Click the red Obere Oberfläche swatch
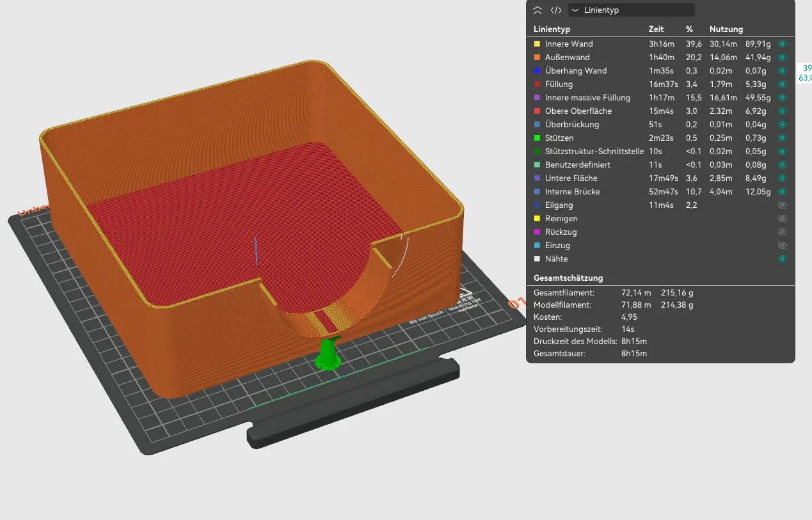Viewport: 812px width, 520px height. click(537, 111)
